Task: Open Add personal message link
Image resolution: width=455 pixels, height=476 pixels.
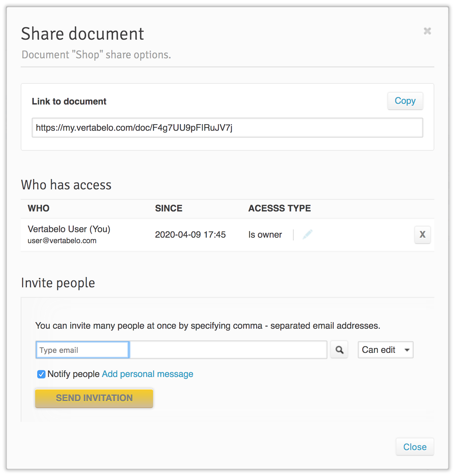Action: tap(148, 374)
